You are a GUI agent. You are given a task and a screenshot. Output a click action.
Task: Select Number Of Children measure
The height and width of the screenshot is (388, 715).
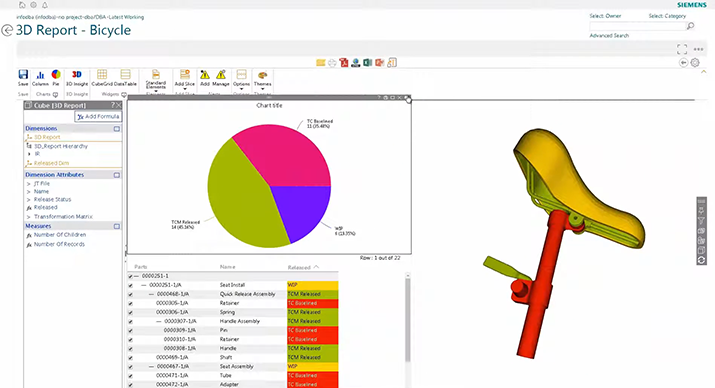(60, 235)
